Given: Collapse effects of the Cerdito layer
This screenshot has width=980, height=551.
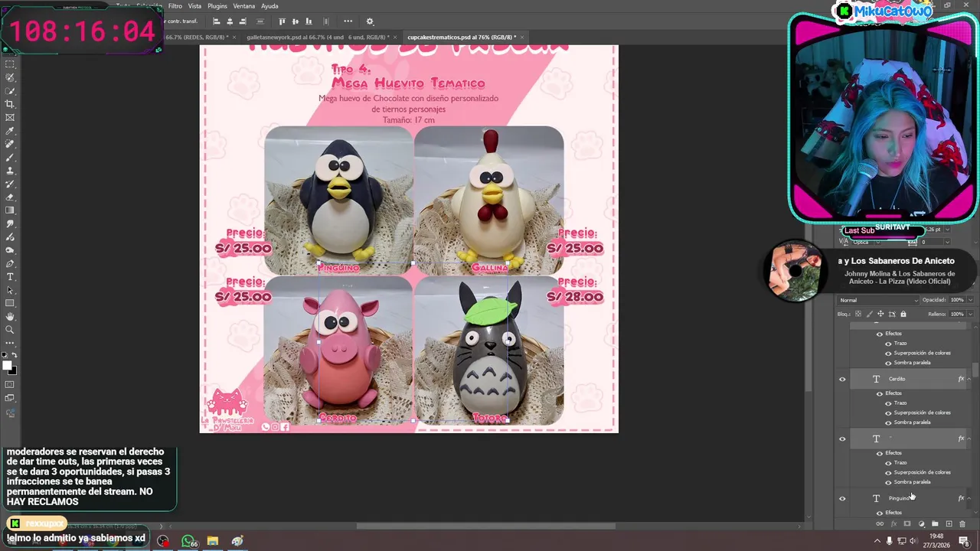Looking at the screenshot, I should 969,379.
